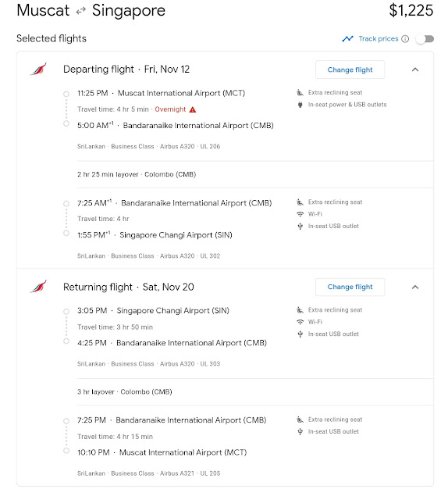Click the extra reclining seat icon for UL 303
The image size is (448, 500).
(300, 310)
